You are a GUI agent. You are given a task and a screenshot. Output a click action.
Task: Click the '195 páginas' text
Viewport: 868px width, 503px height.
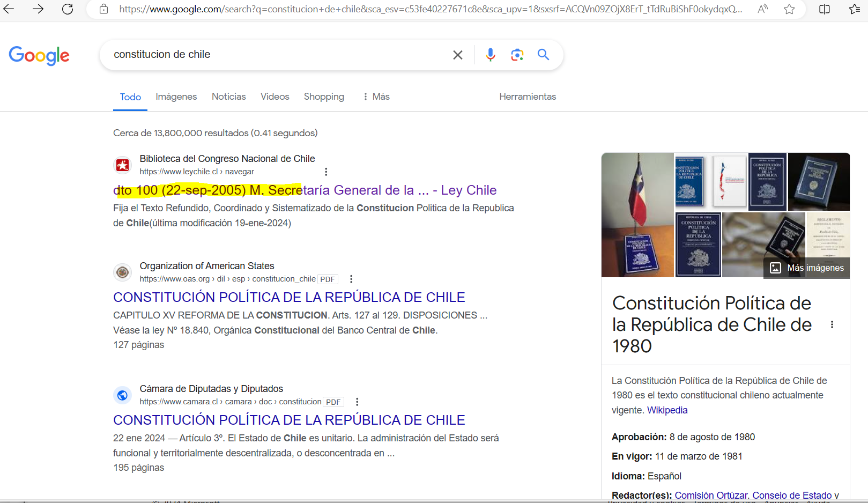point(139,468)
